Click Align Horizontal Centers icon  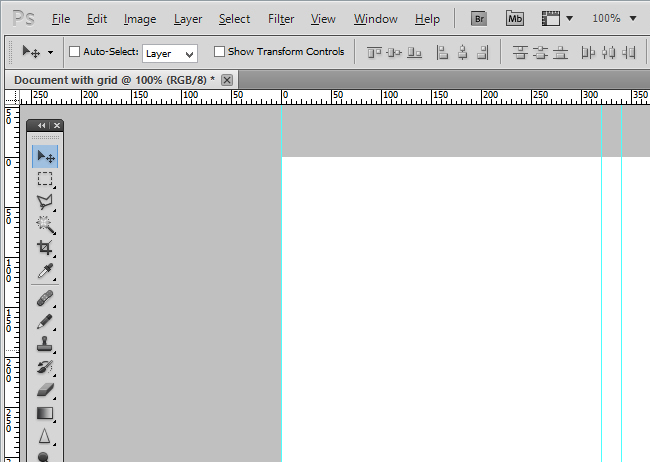coord(463,53)
